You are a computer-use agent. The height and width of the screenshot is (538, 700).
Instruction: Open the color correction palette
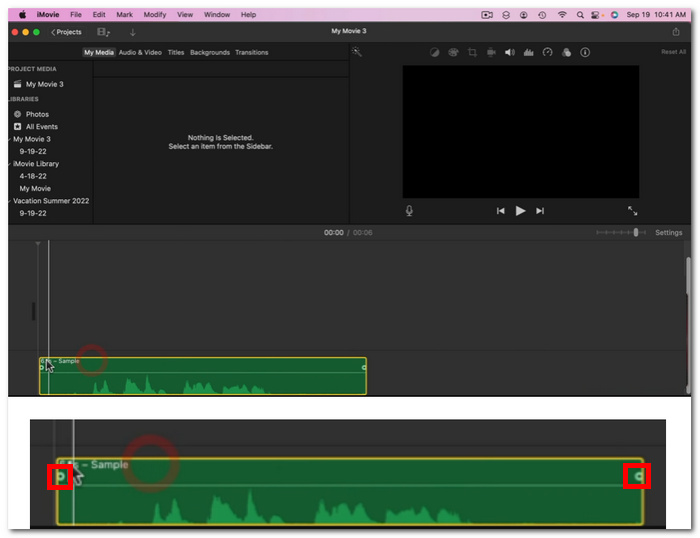(x=453, y=53)
